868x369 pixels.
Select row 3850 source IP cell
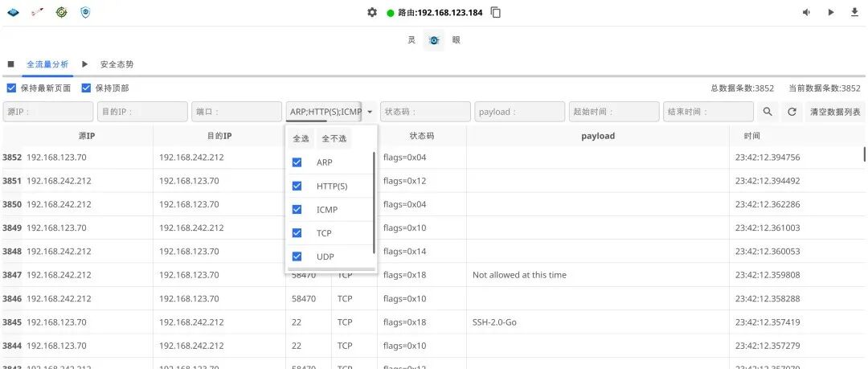59,204
